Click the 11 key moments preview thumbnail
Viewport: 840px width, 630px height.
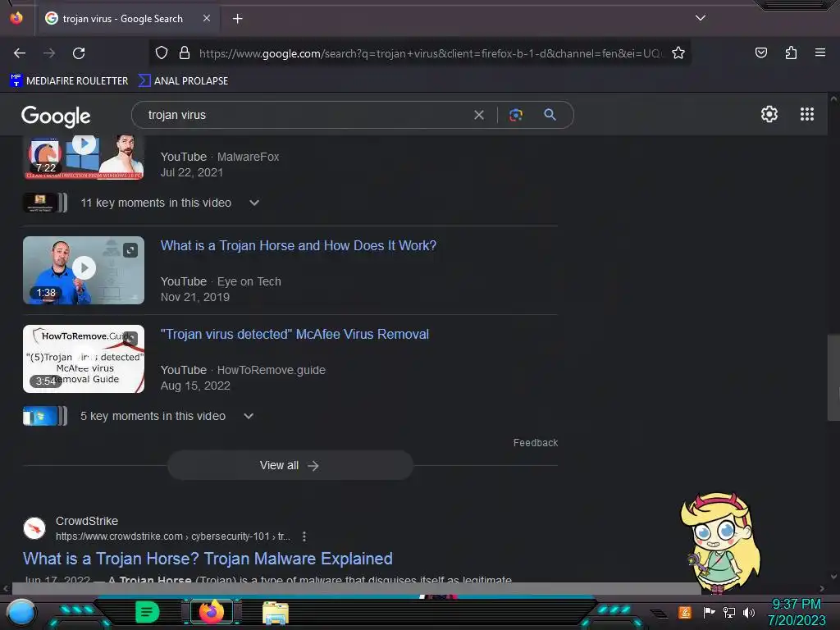[45, 203]
